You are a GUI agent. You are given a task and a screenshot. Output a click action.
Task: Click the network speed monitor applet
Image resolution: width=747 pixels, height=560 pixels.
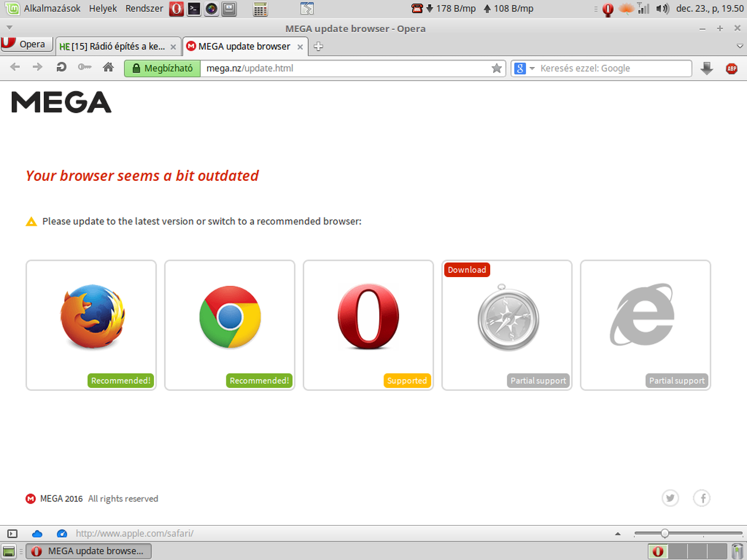point(473,9)
